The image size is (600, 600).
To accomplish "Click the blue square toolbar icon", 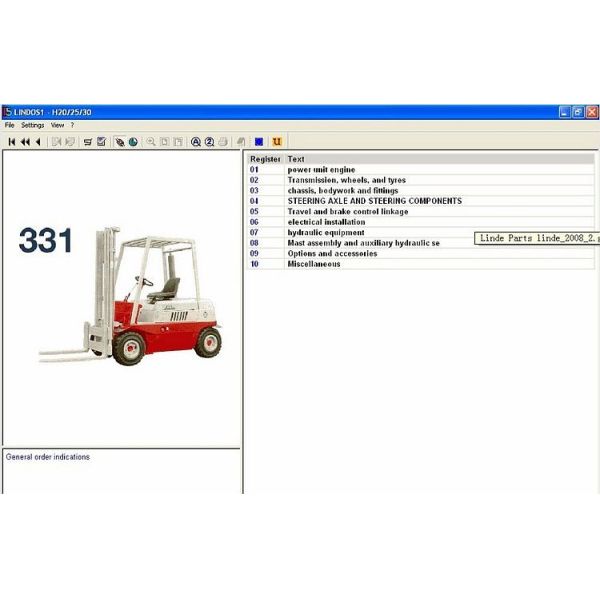I will [x=258, y=142].
